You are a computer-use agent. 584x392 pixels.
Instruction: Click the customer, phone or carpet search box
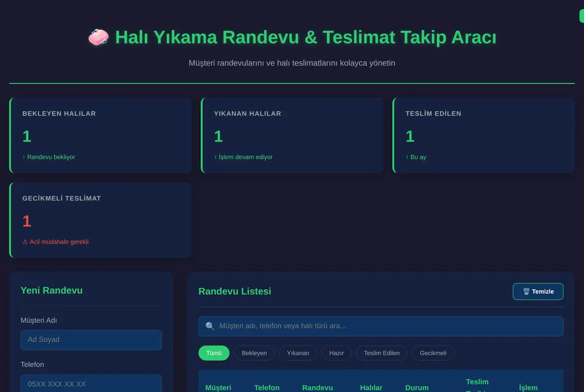[x=381, y=326]
